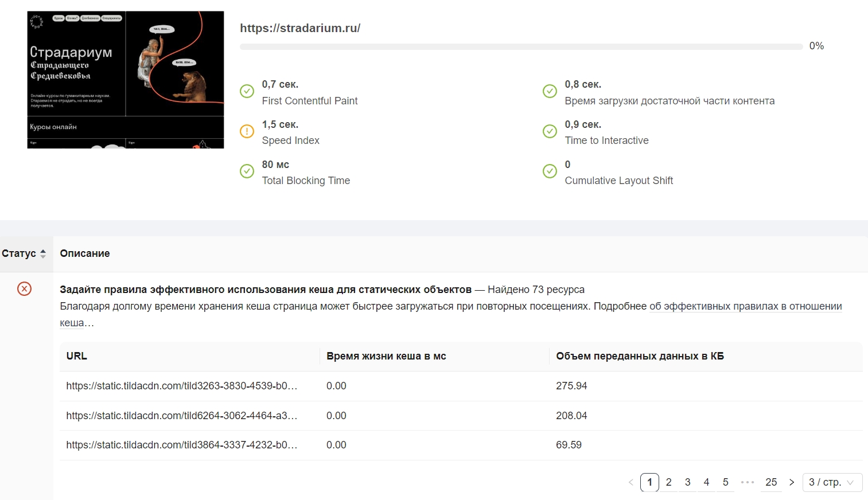Click the tild6264 static resource URL
868x500 pixels.
[x=181, y=416]
